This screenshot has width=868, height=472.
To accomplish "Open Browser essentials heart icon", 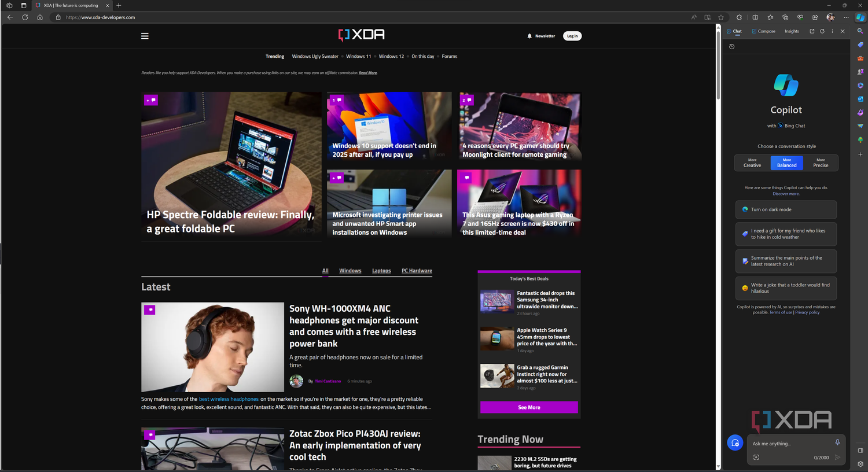I will click(800, 17).
